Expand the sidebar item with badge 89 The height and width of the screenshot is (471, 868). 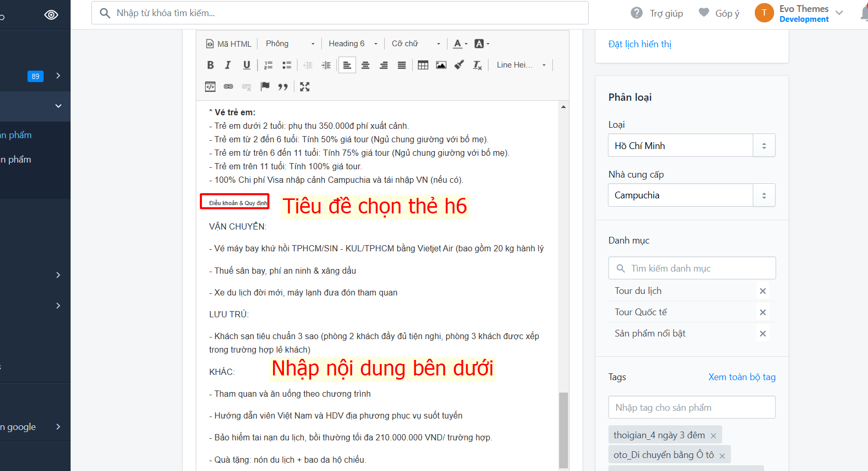pos(58,76)
